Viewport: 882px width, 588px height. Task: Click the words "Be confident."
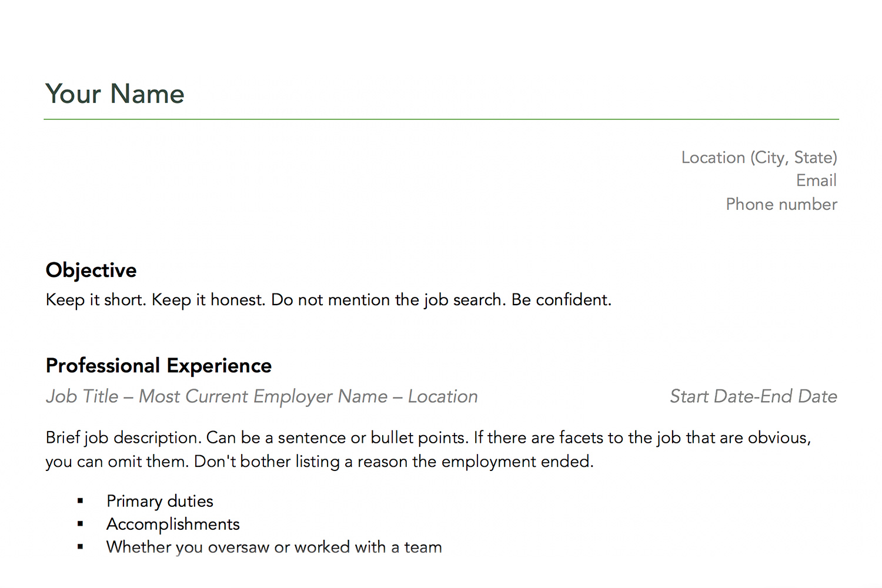pyautogui.click(x=562, y=300)
